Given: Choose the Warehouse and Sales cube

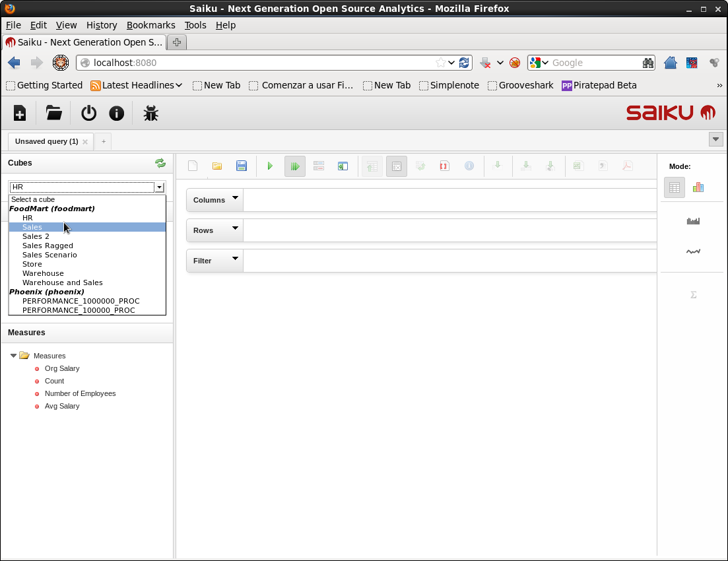Looking at the screenshot, I should coord(63,282).
